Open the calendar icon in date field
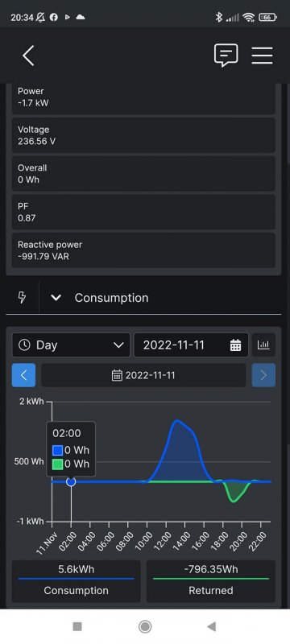 (235, 345)
